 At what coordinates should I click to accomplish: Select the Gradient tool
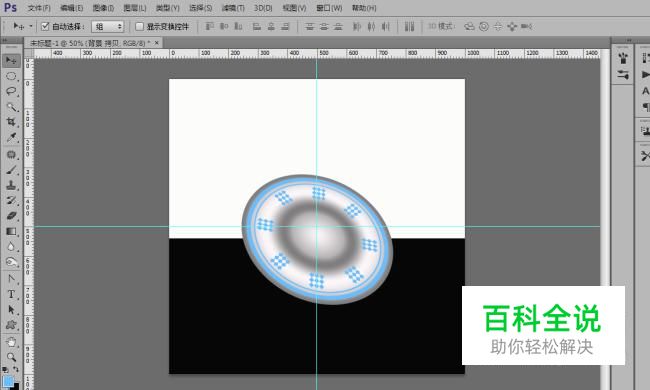tap(11, 231)
